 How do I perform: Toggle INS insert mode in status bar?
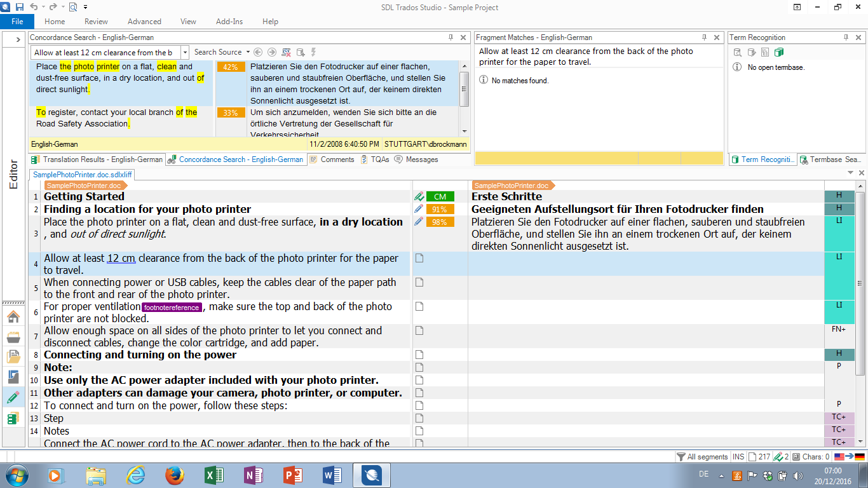pos(738,457)
